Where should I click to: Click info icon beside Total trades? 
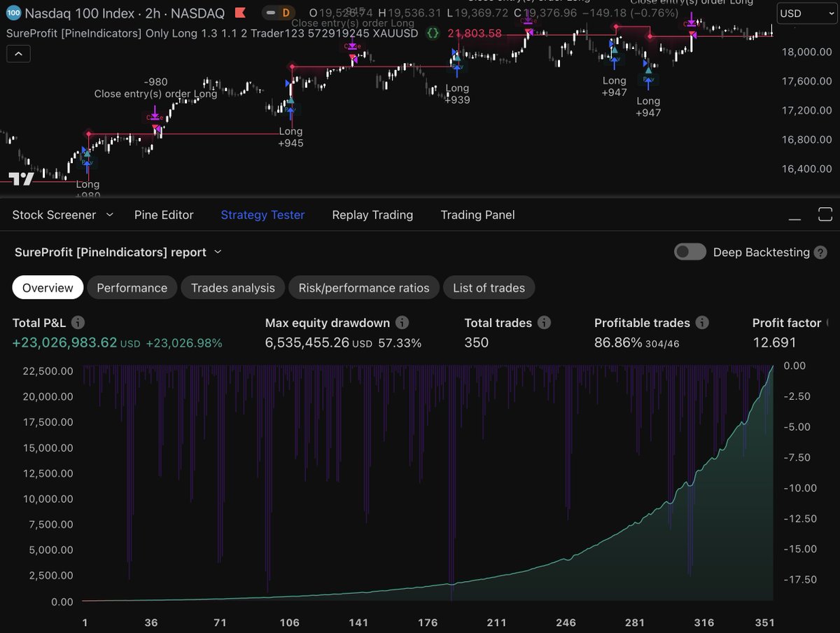coord(544,323)
